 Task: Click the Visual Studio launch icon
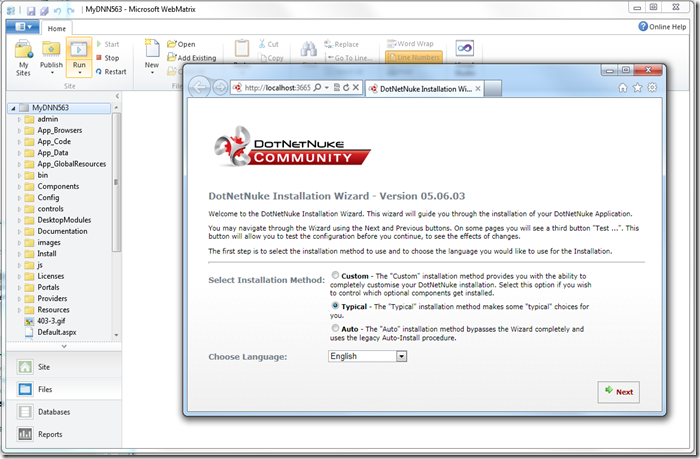464,48
